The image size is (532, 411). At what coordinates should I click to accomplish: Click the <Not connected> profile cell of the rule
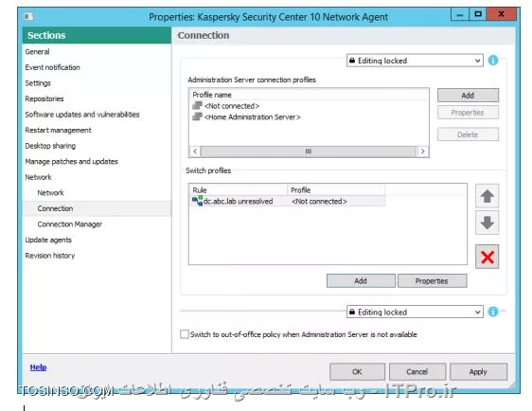coord(319,202)
